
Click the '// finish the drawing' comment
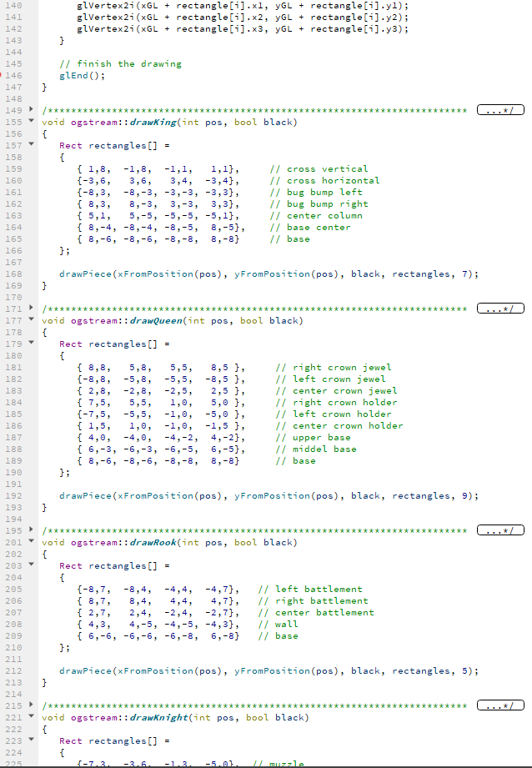click(x=121, y=63)
